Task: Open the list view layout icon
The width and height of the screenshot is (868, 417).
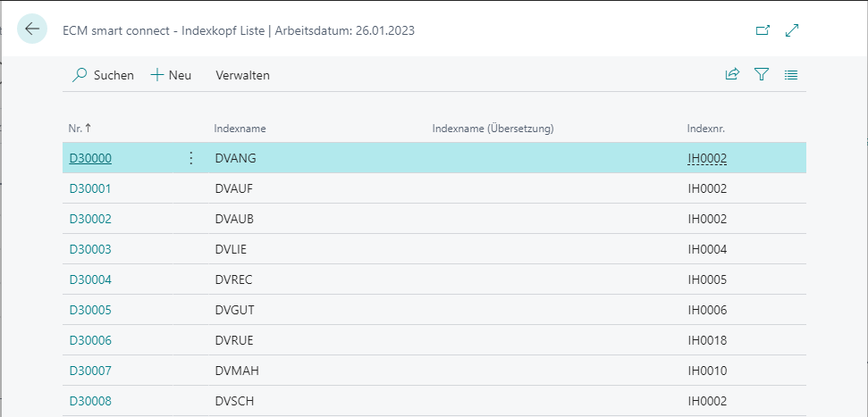Action: (791, 75)
